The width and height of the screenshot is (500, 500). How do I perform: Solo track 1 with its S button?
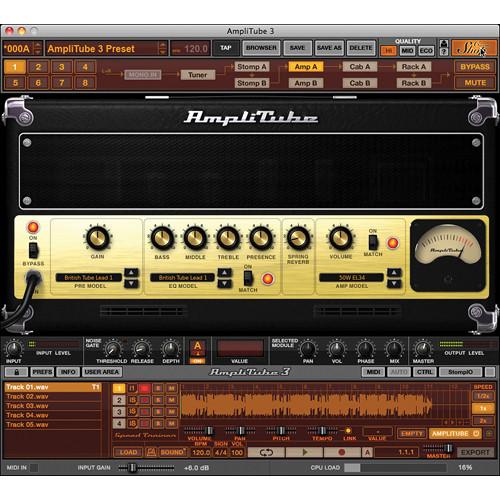click(x=158, y=388)
